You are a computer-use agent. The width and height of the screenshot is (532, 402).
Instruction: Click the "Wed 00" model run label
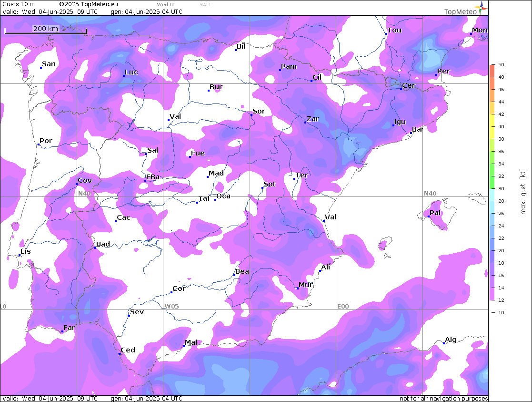pyautogui.click(x=166, y=4)
